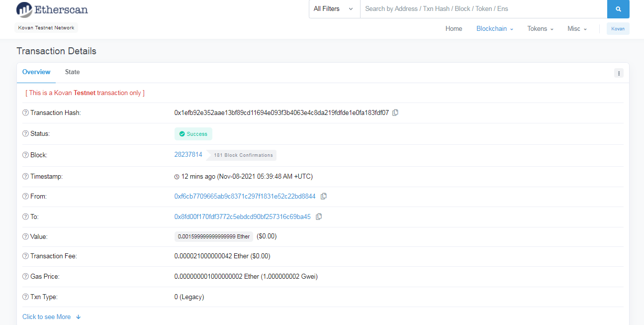Switch to the State tab

72,72
